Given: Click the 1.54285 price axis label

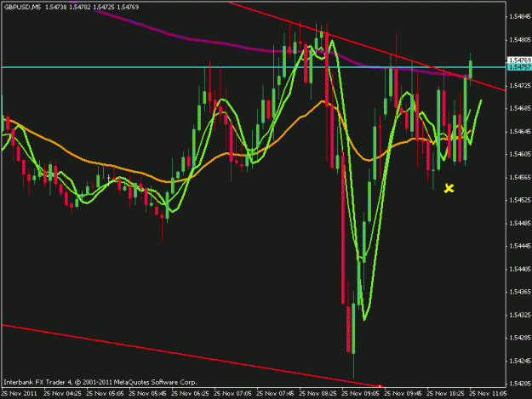Looking at the screenshot, I should tap(520, 338).
